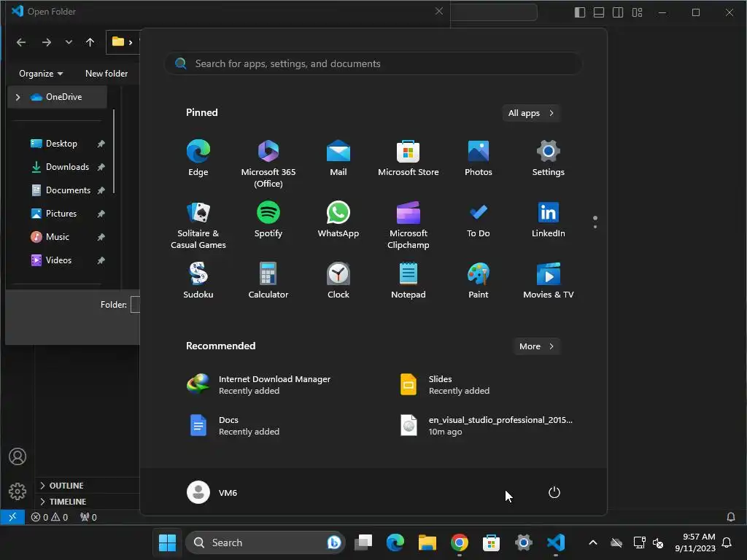This screenshot has height=560, width=747.
Task: Launch Paint
Action: pyautogui.click(x=479, y=281)
